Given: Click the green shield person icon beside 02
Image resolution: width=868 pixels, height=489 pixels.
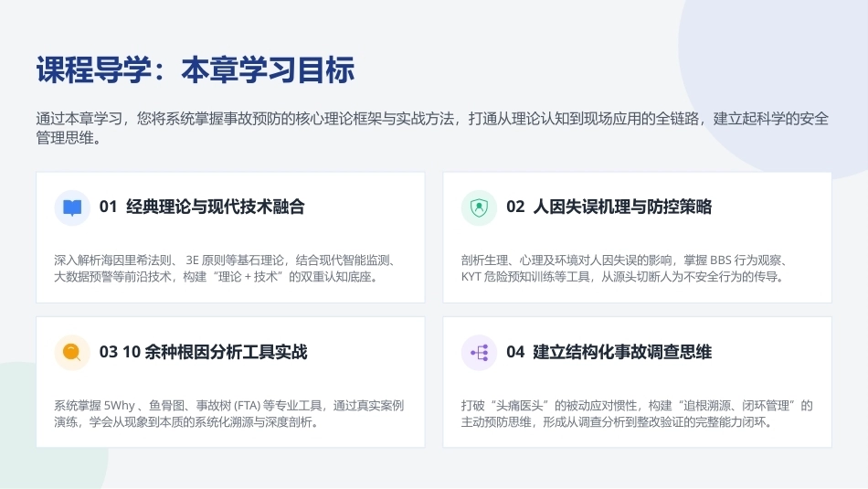Looking at the screenshot, I should point(479,207).
